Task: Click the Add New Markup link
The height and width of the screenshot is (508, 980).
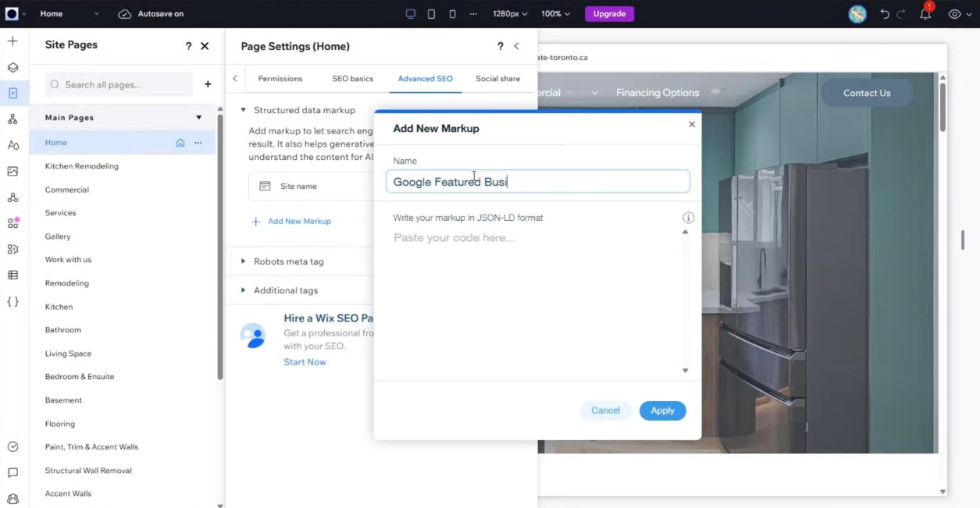Action: (x=291, y=222)
